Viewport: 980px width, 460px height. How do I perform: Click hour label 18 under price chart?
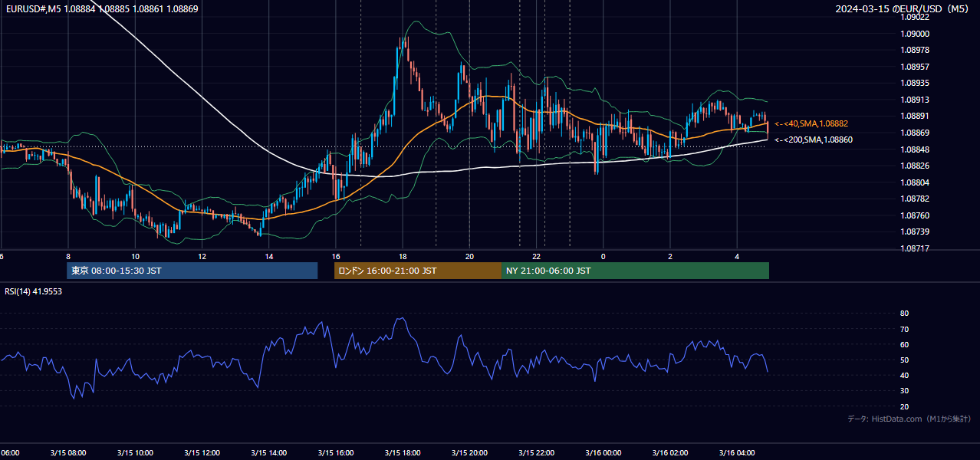tap(403, 256)
